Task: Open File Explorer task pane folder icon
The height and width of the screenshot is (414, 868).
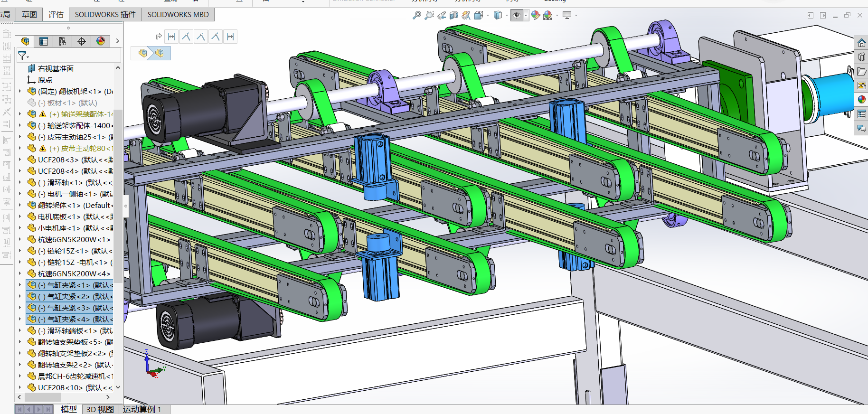Action: [861, 71]
